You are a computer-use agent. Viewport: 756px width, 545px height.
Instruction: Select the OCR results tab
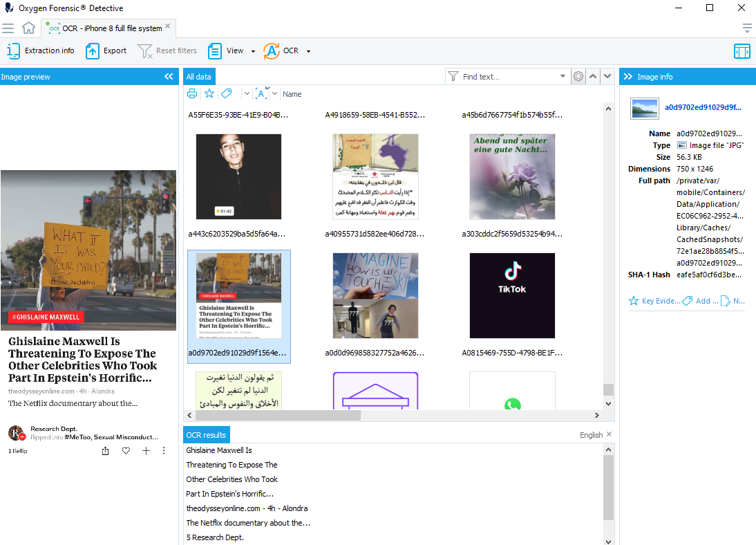click(206, 435)
